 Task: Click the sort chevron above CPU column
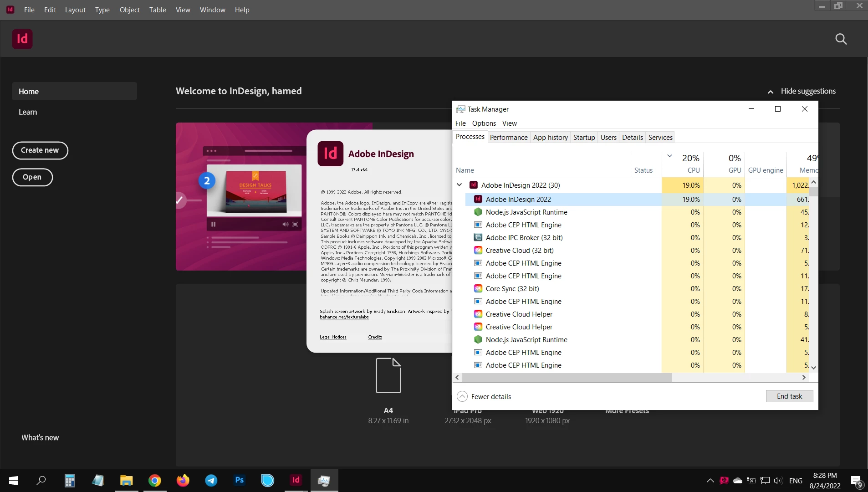(669, 156)
